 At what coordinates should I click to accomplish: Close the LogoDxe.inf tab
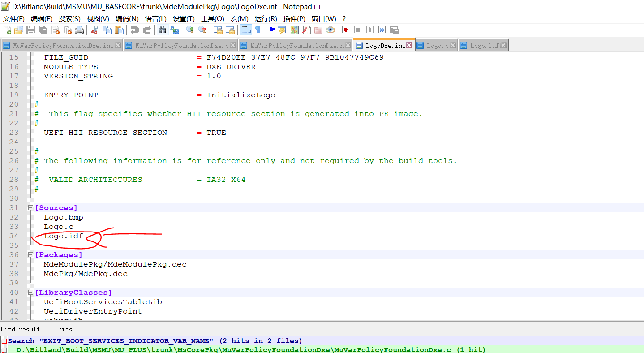(x=409, y=45)
